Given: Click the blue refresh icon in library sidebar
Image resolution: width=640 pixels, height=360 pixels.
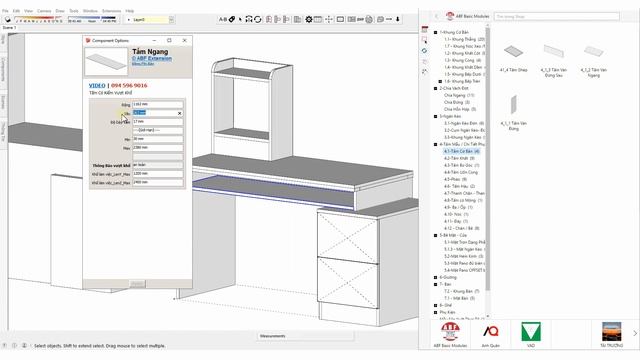Looking at the screenshot, I should [x=425, y=51].
